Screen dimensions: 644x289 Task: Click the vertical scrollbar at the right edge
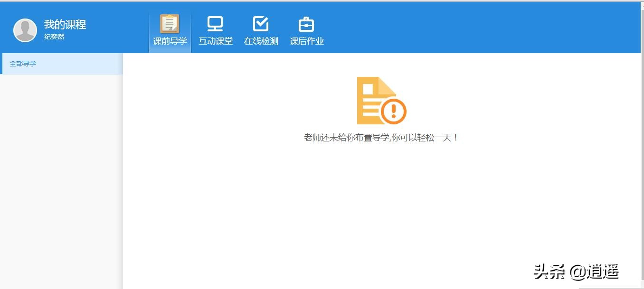tap(640, 142)
